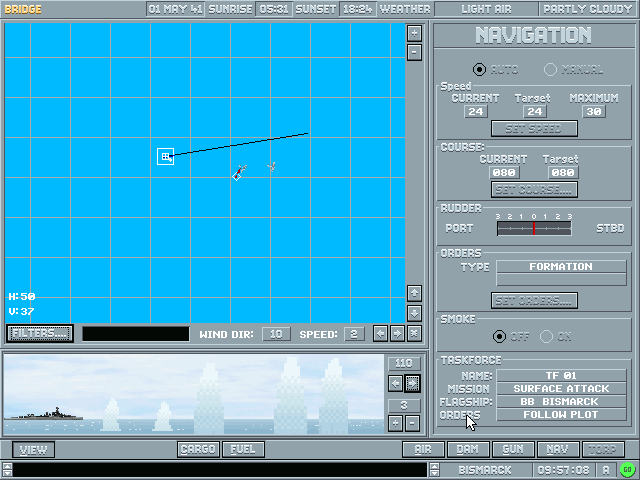Rotate the ship view left from bearing 110
Viewport: 640px width, 480px height.
tap(395, 384)
